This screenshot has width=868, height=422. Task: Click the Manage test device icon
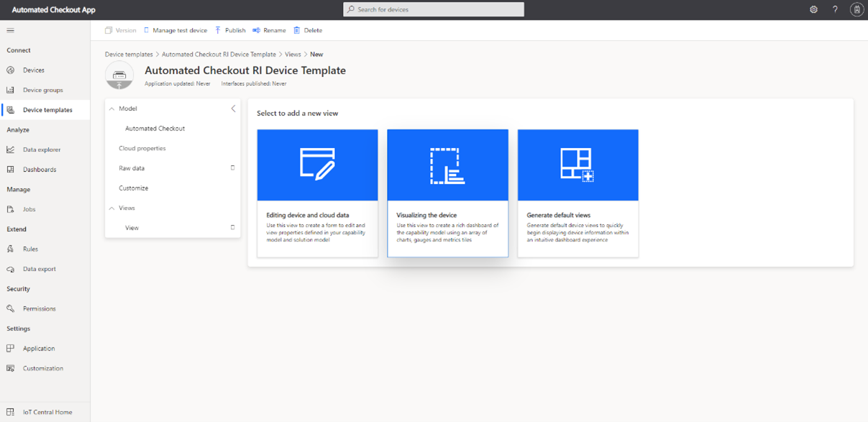(x=147, y=30)
